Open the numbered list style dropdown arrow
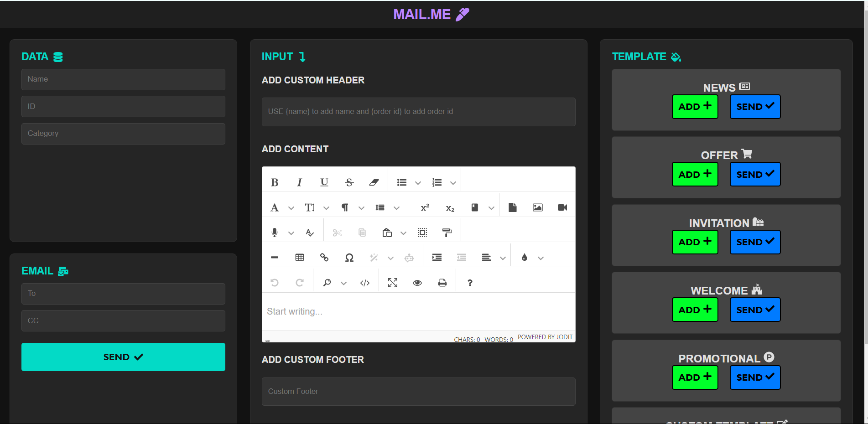Image resolution: width=868 pixels, height=424 pixels. (x=453, y=183)
